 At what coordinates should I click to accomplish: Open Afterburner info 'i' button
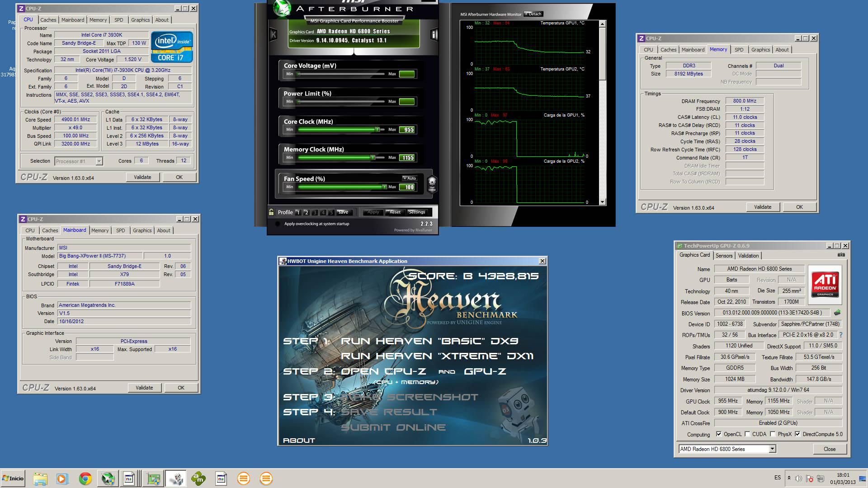coord(434,34)
